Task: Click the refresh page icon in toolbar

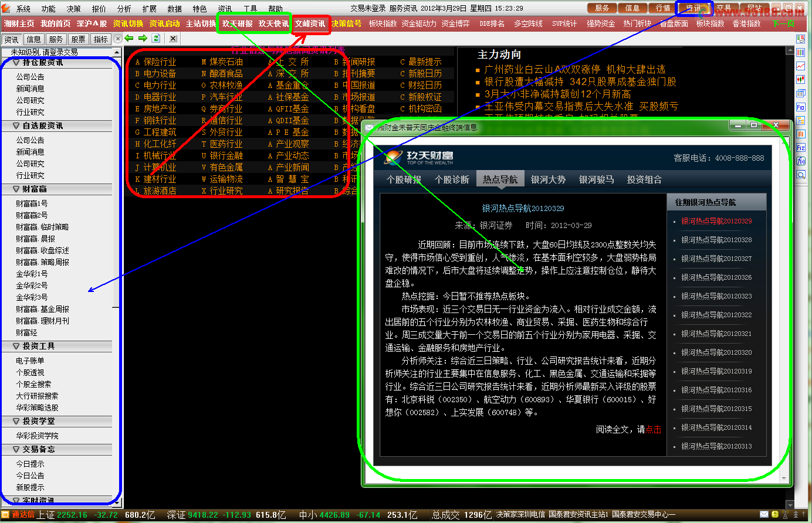Action: click(156, 38)
